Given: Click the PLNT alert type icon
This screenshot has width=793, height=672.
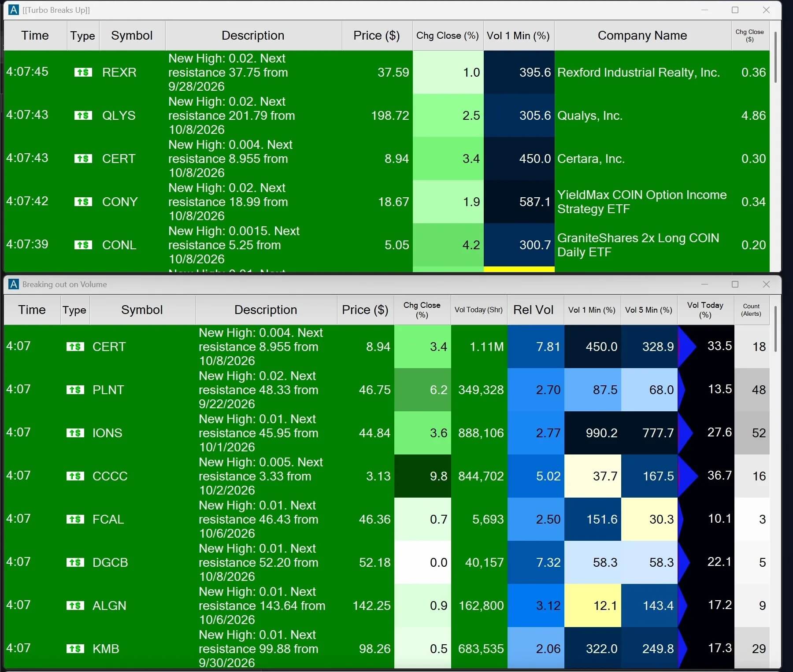Looking at the screenshot, I should (x=75, y=390).
